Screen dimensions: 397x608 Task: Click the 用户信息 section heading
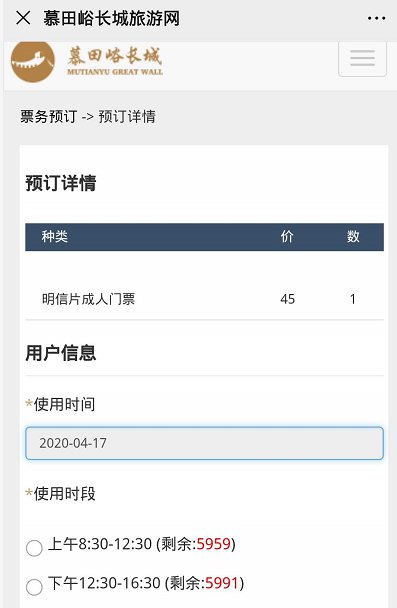tap(60, 353)
